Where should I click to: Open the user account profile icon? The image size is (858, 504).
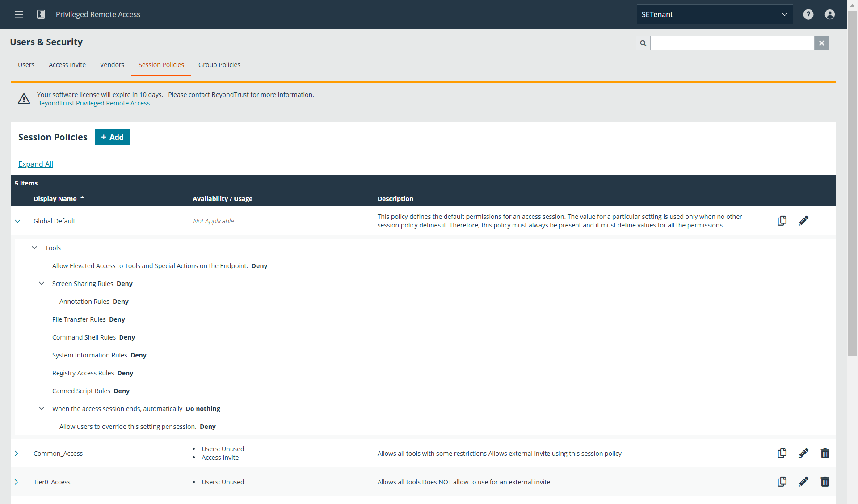click(830, 14)
